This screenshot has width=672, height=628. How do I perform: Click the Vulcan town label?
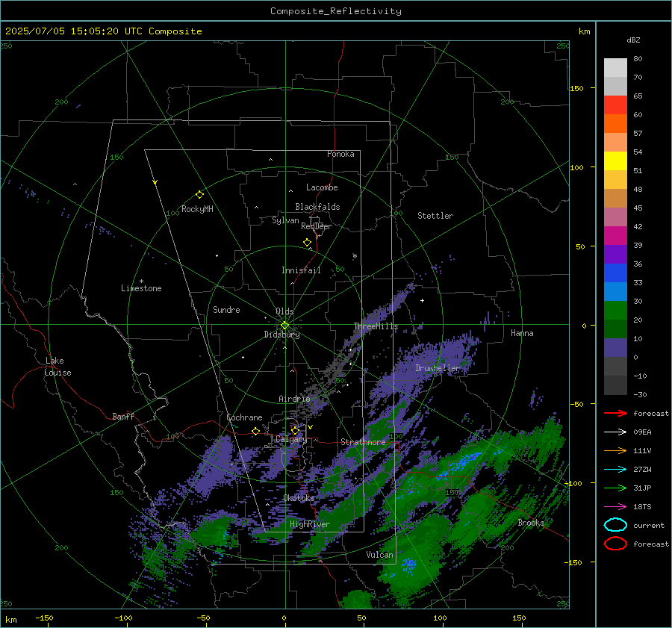[x=379, y=555]
